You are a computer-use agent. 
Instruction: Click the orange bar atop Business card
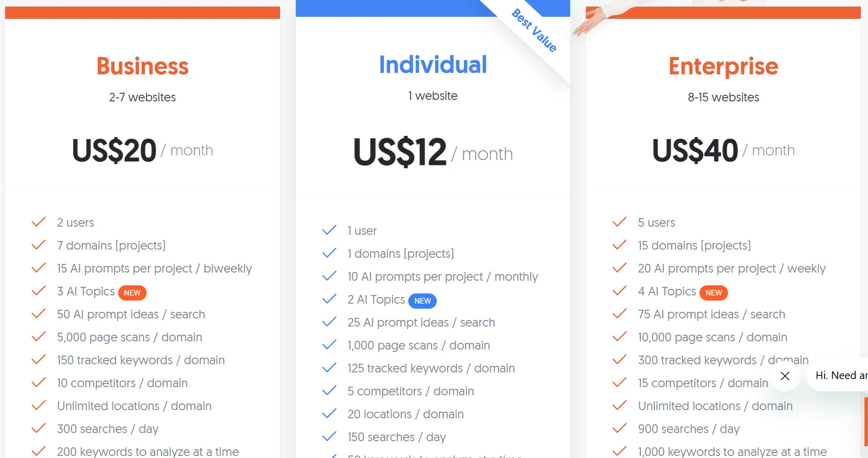coord(143,13)
